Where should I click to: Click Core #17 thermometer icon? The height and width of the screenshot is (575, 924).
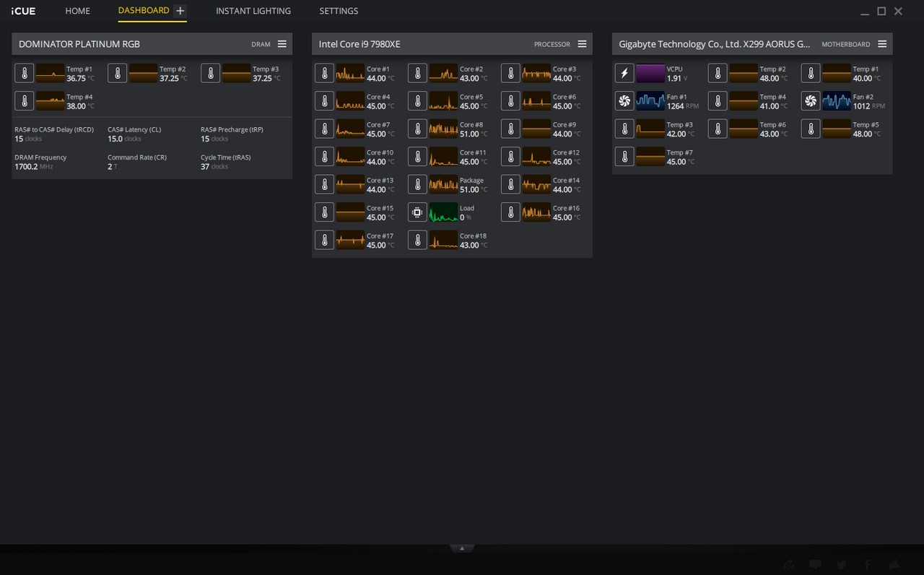click(324, 240)
